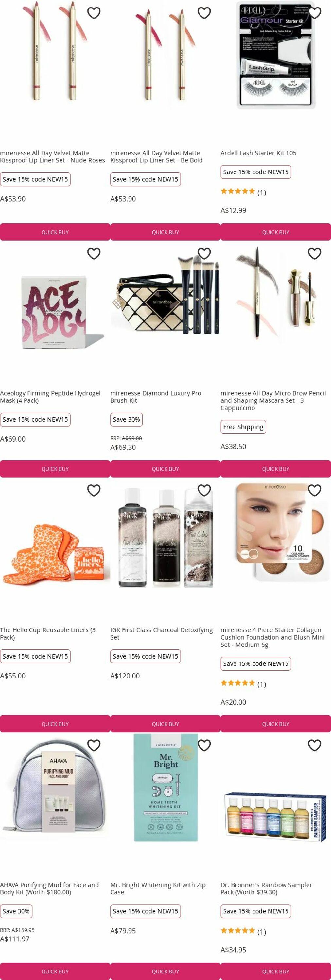
Task: Wishlist Collagen Cushion Foundation heart icon
Action: [315, 490]
